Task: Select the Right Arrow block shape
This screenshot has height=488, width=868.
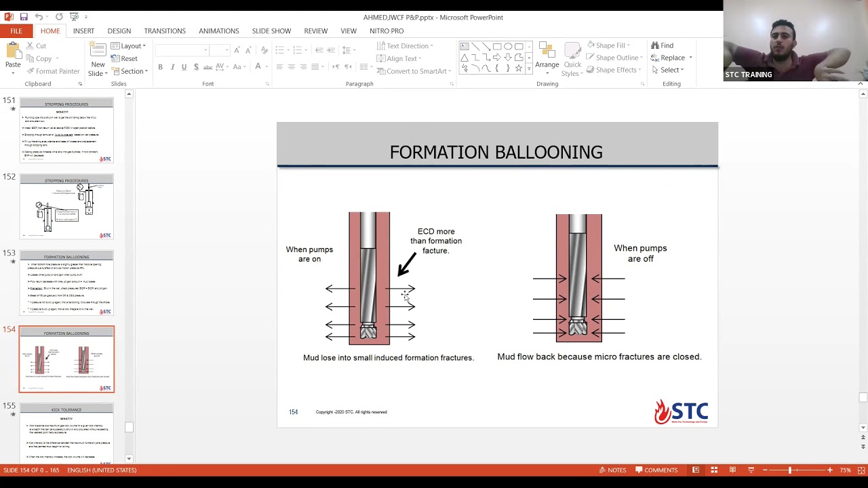Action: [x=497, y=58]
